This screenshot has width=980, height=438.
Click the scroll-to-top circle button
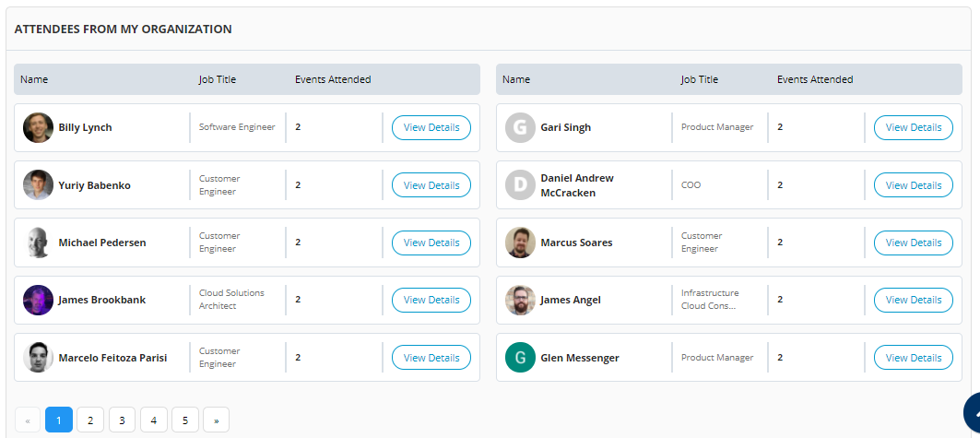coord(973,414)
